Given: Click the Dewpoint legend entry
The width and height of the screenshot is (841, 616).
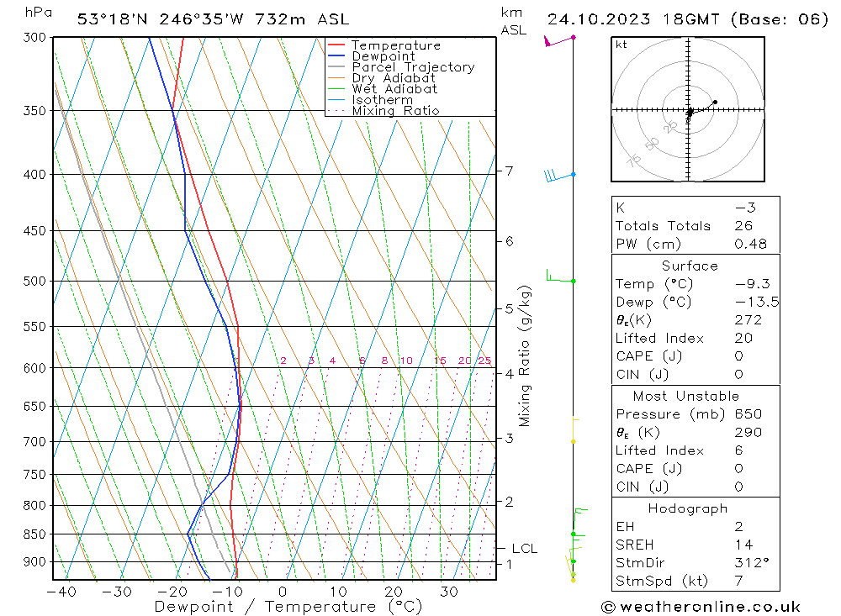Looking at the screenshot, I should pos(383,56).
